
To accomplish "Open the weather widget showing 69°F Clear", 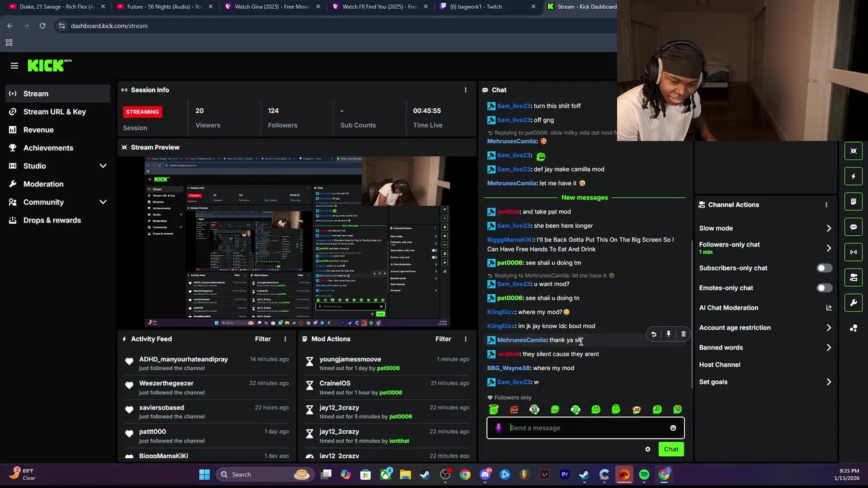I will [x=22, y=474].
